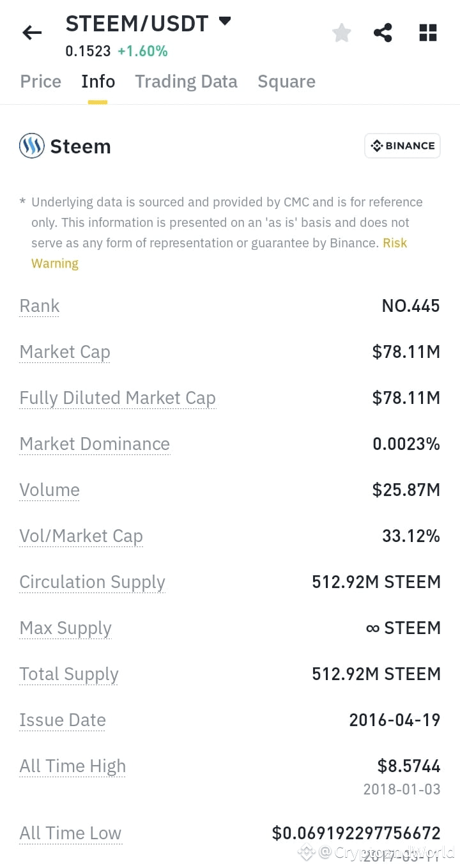The image size is (460, 868).
Task: Switch to the Price tab
Action: click(41, 81)
